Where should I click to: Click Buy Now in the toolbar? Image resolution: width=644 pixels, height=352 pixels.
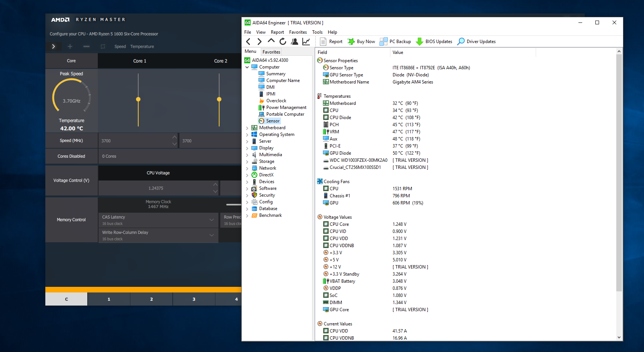(x=361, y=42)
